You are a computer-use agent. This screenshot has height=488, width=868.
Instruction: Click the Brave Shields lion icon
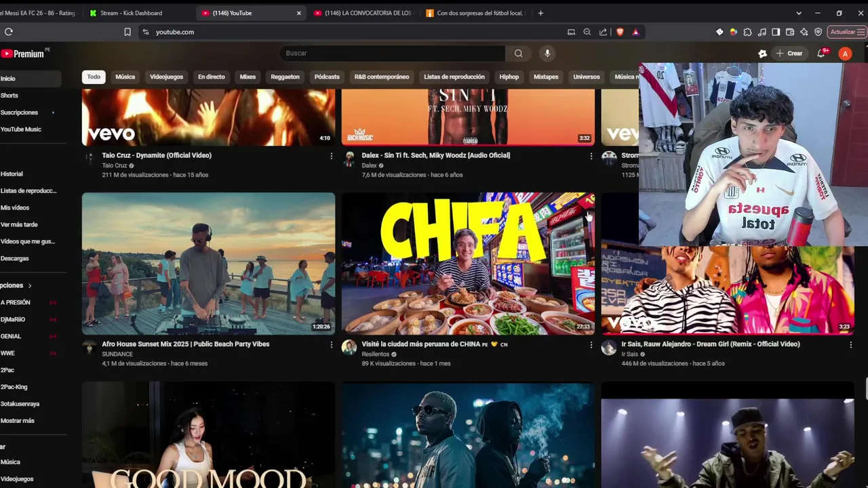620,32
